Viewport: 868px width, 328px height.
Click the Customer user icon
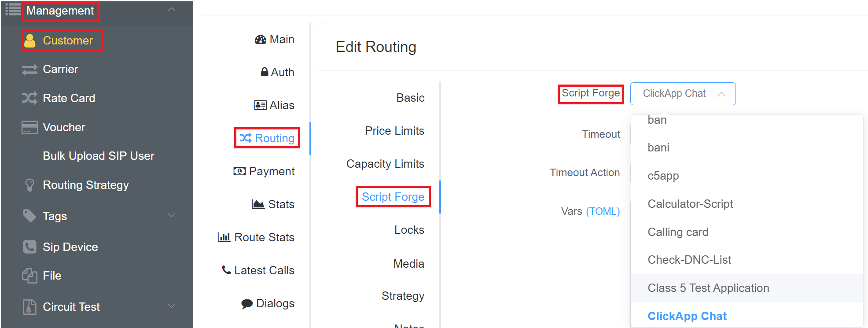pyautogui.click(x=29, y=41)
